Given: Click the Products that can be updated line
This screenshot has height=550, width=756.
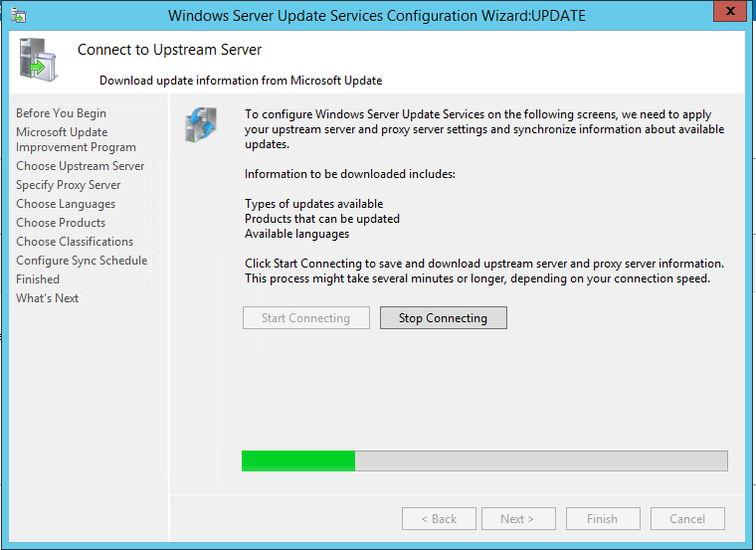Looking at the screenshot, I should tap(322, 219).
